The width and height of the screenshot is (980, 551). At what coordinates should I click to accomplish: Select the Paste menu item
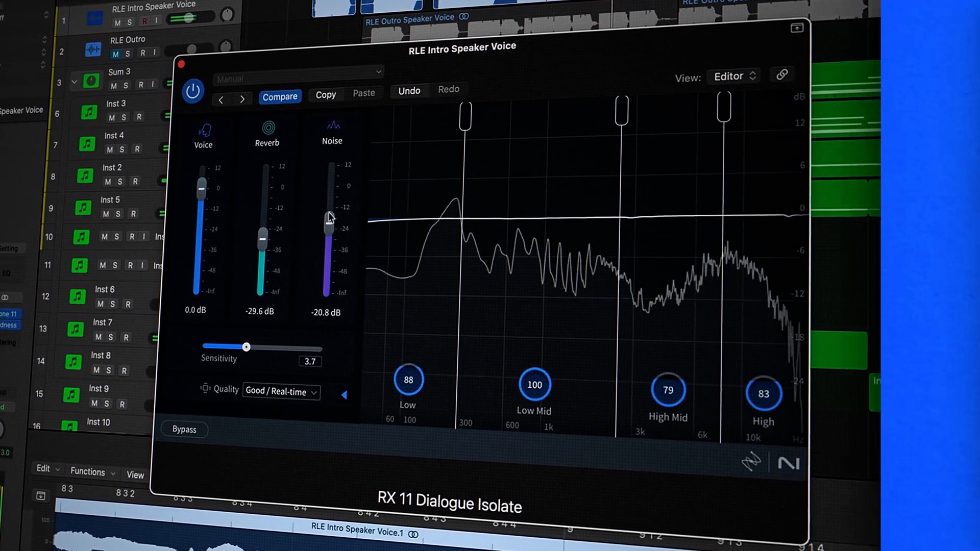coord(364,93)
